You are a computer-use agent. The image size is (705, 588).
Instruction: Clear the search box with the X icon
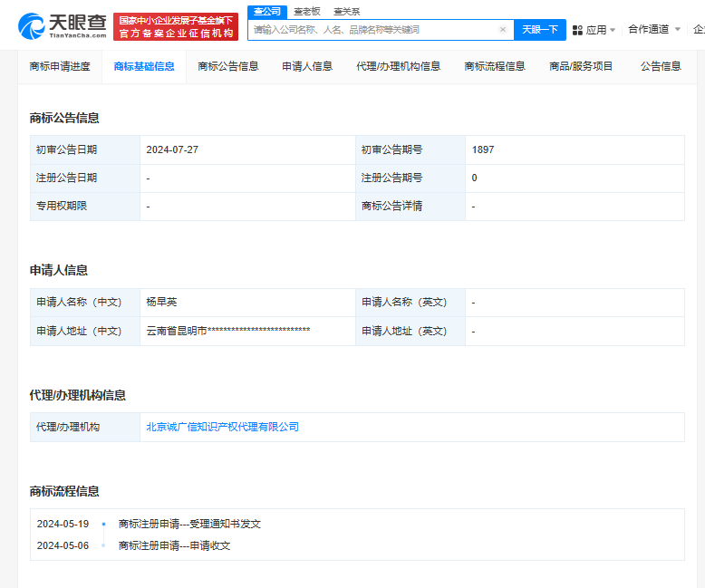click(503, 30)
